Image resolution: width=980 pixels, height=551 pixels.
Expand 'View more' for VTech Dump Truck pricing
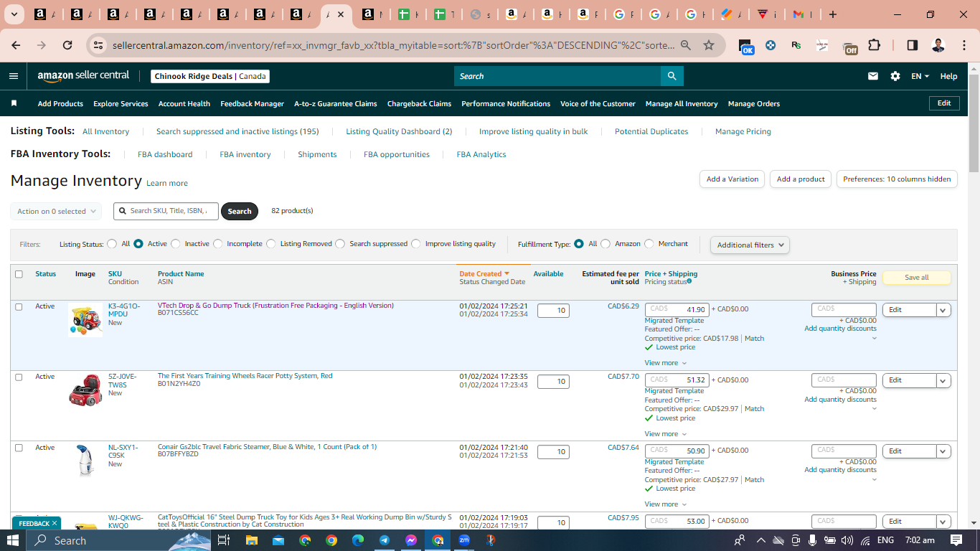pos(666,363)
